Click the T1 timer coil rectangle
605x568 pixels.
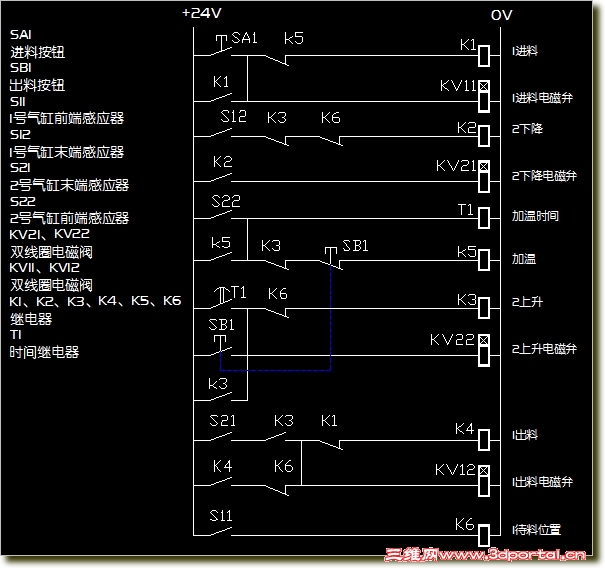(x=484, y=218)
